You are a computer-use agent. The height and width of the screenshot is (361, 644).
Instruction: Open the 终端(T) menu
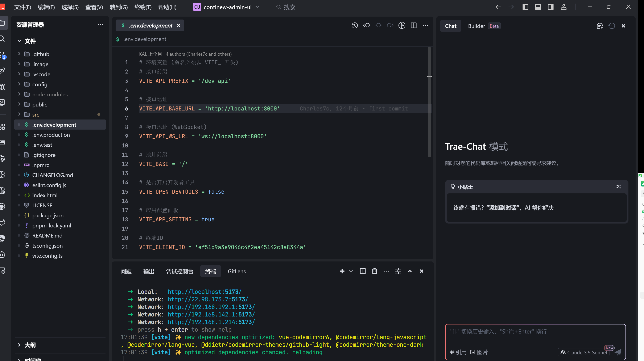tap(143, 7)
